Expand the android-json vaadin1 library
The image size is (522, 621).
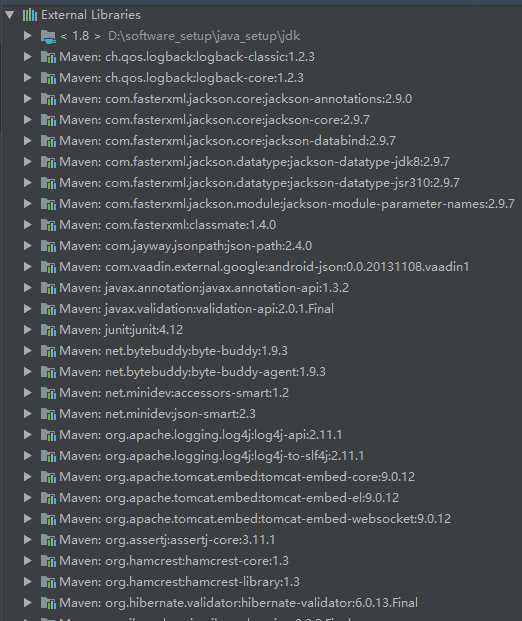[28, 267]
